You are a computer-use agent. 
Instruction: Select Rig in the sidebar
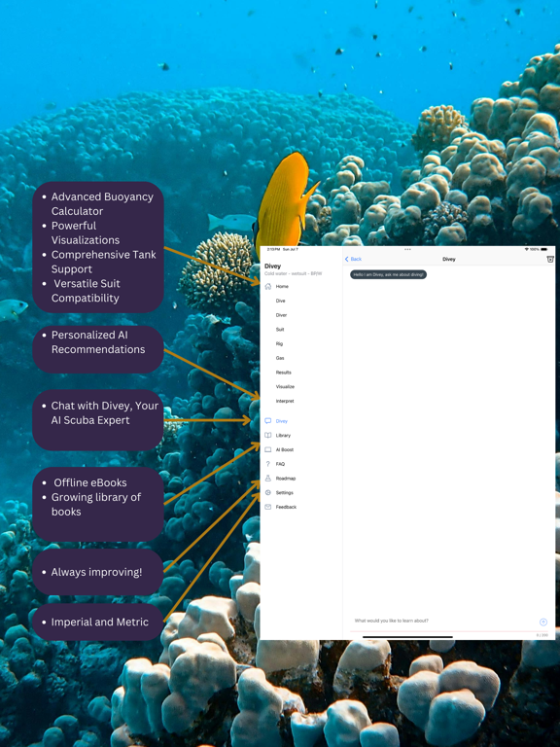click(279, 344)
